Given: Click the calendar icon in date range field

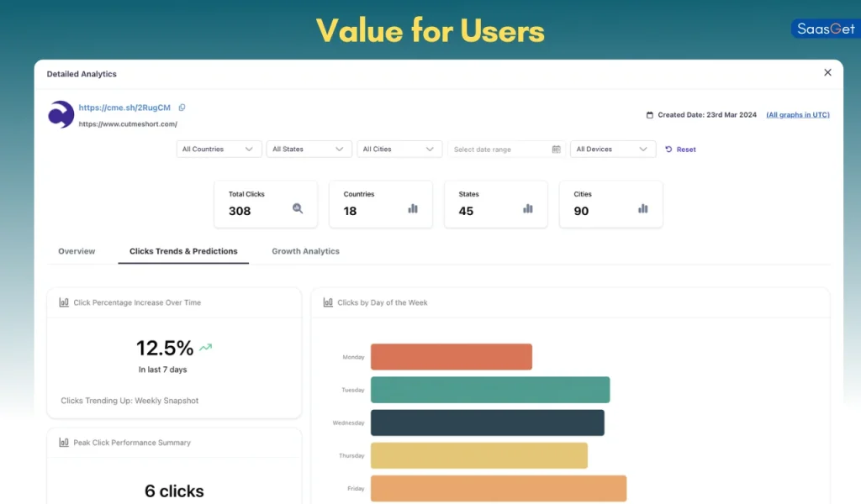Looking at the screenshot, I should pyautogui.click(x=556, y=149).
